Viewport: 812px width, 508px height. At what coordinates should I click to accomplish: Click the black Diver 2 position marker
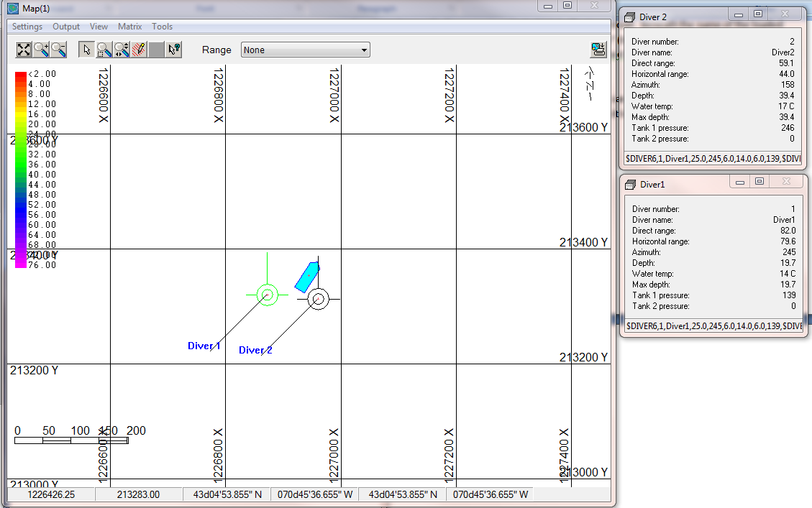click(319, 299)
